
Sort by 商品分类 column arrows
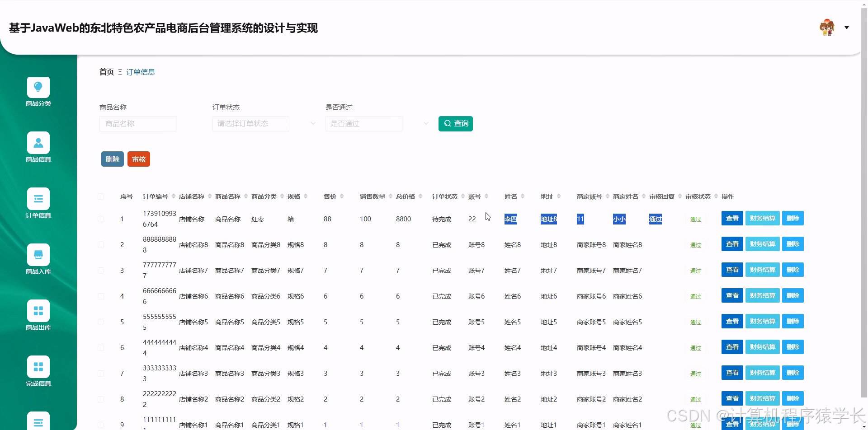pos(282,196)
